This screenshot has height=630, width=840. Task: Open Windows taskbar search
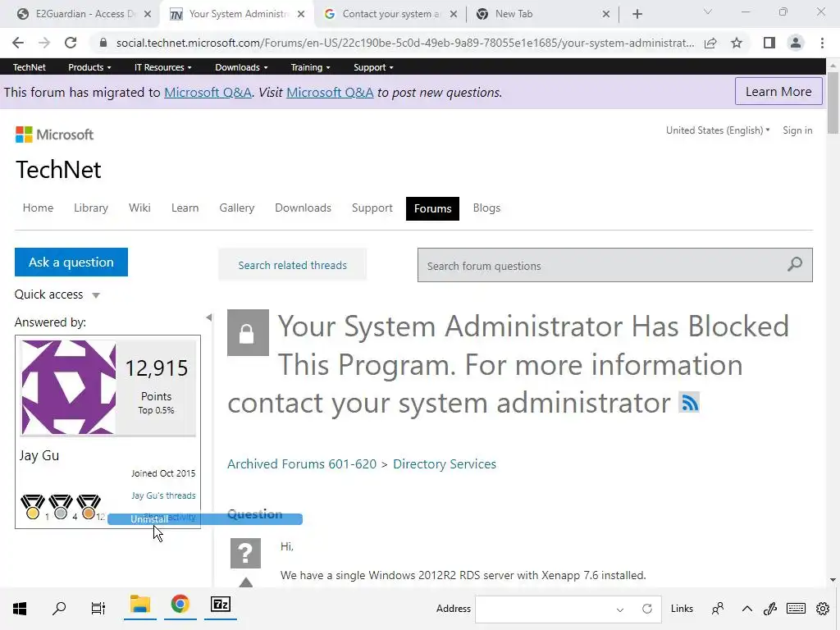coord(59,609)
